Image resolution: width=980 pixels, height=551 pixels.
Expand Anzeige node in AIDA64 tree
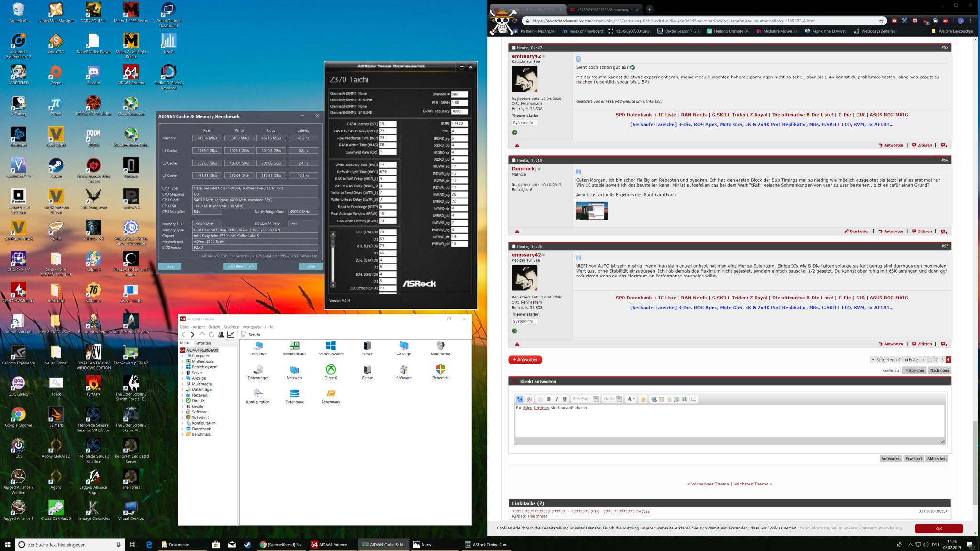tap(182, 378)
